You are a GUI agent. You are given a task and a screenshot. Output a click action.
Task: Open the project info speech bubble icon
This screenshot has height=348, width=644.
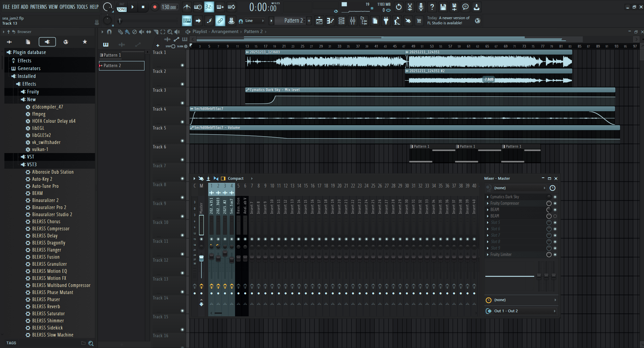(x=465, y=7)
